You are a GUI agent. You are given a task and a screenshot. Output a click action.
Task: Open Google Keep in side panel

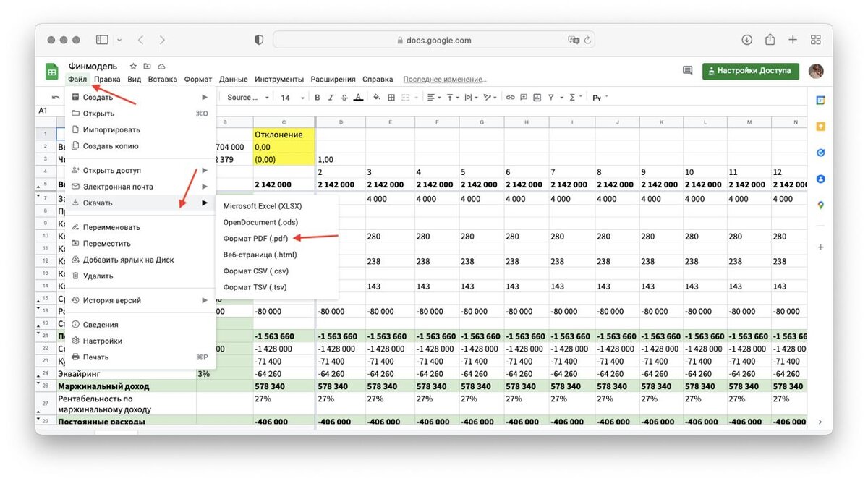[820, 127]
